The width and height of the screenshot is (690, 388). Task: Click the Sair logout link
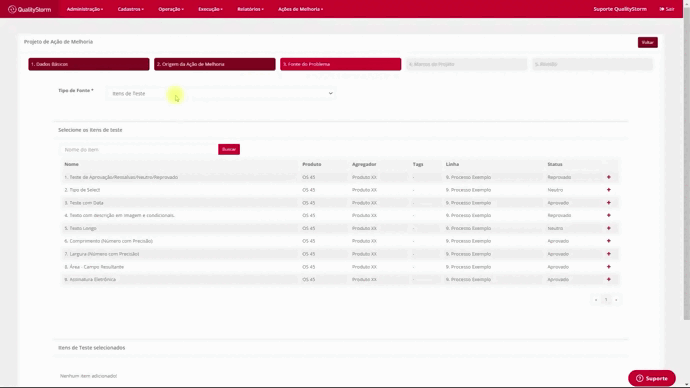click(x=667, y=9)
